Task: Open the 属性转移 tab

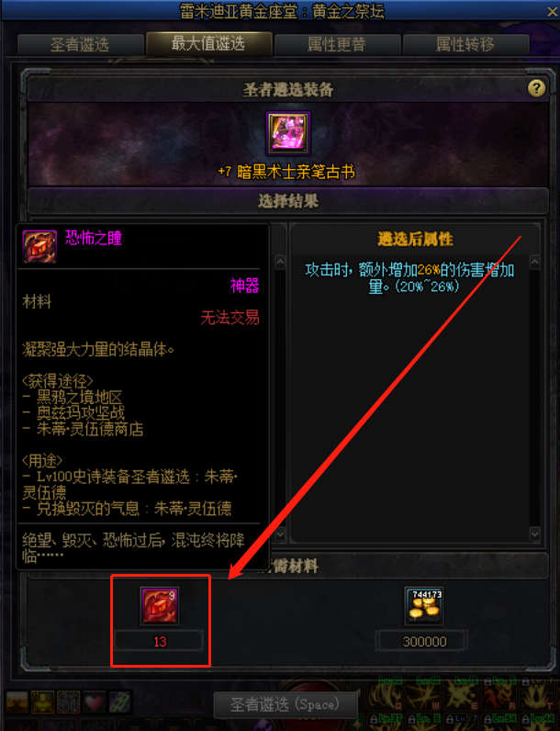Action: [465, 45]
